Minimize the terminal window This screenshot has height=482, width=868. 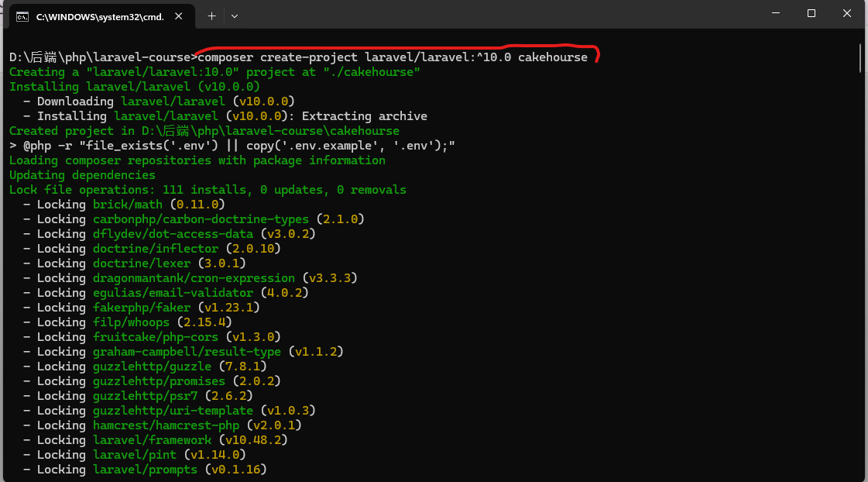click(776, 13)
